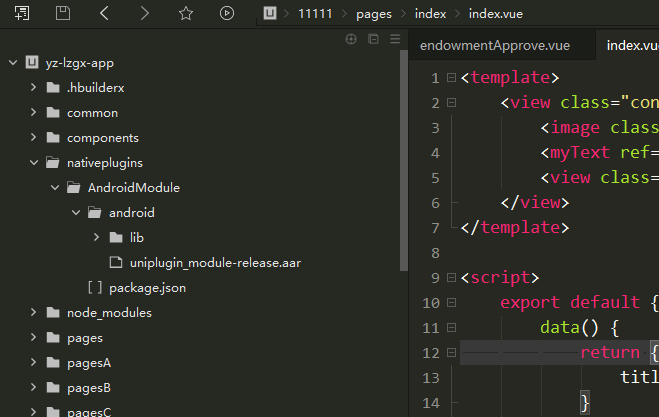Click the 11111 breadcrumb segment
This screenshot has height=417, width=659.
[x=315, y=14]
